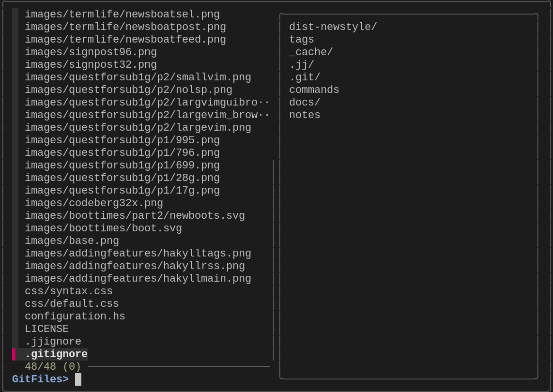
Task: Select css/default.css in the list
Action: pyautogui.click(x=72, y=303)
